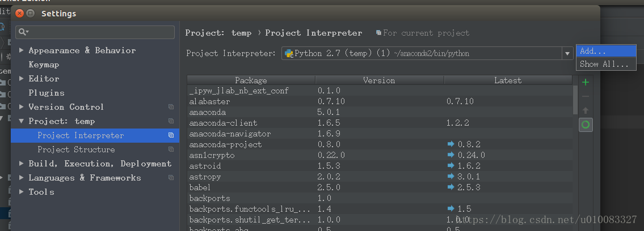Expand the Editor section
The image size is (644, 231).
(22, 78)
